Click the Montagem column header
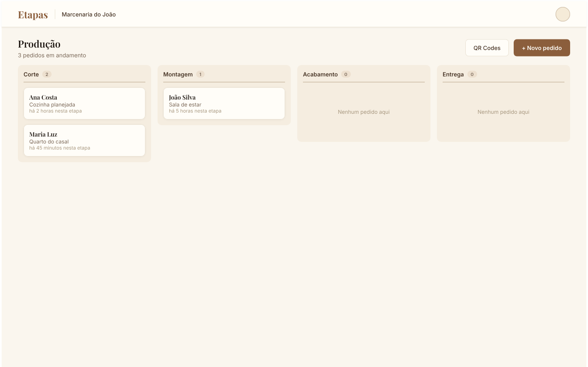This screenshot has width=588, height=367. (x=178, y=74)
